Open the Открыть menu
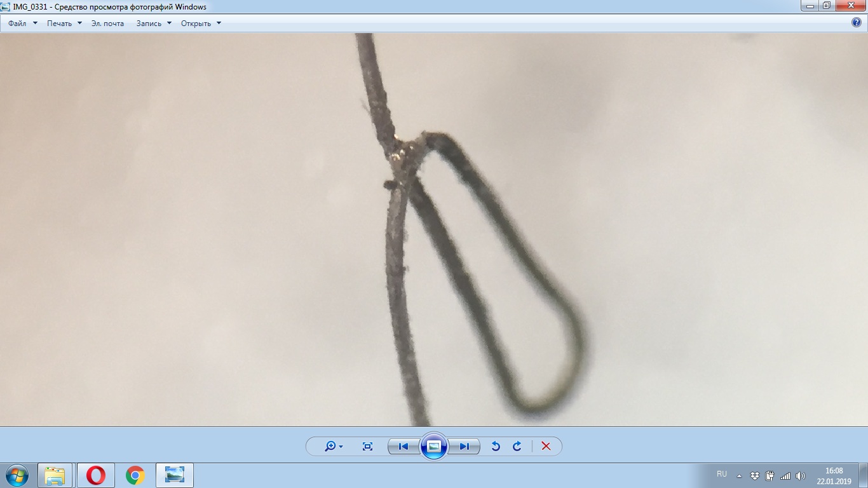 [x=201, y=24]
